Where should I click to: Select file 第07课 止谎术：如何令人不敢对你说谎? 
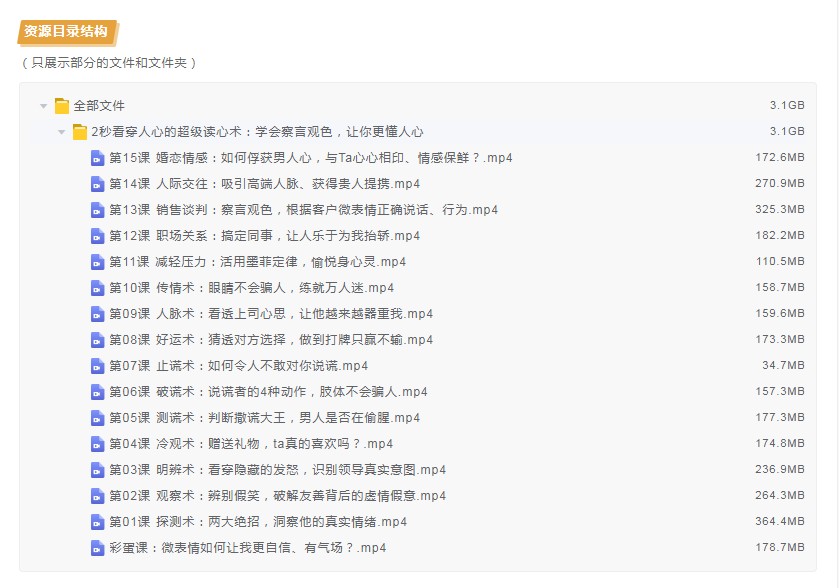click(x=239, y=366)
